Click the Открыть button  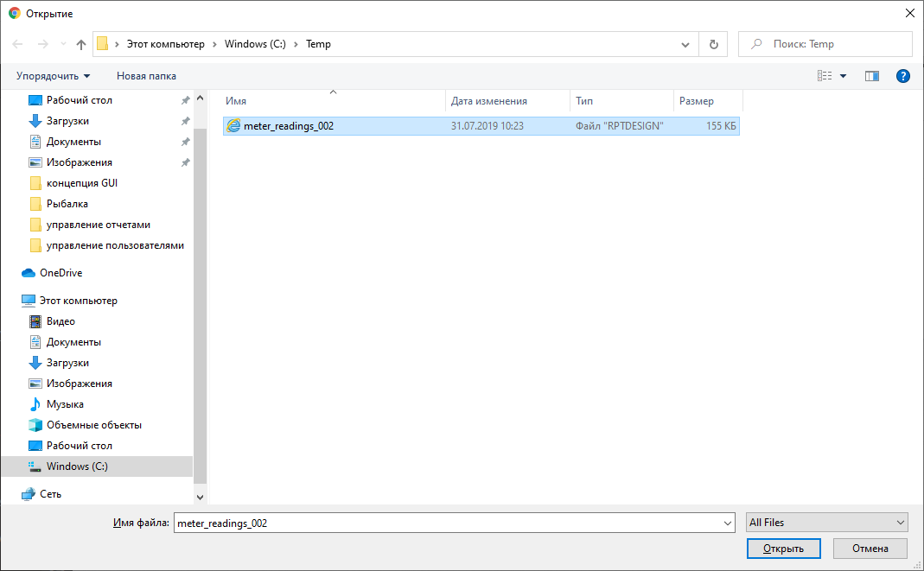tap(783, 549)
